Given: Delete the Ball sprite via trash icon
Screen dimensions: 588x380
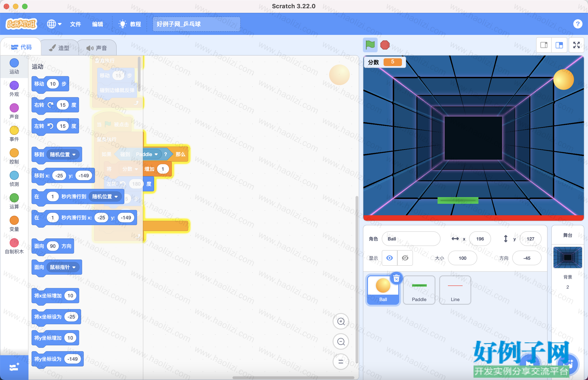Looking at the screenshot, I should [x=396, y=279].
